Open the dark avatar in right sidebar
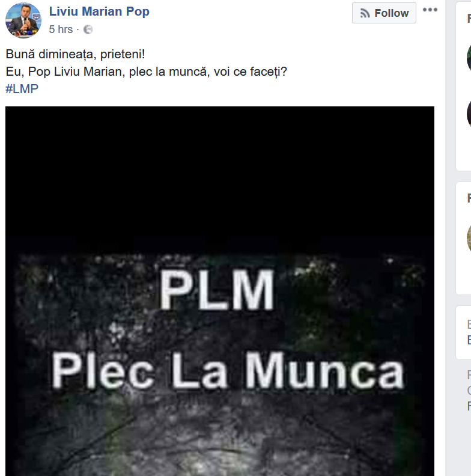 (469, 114)
